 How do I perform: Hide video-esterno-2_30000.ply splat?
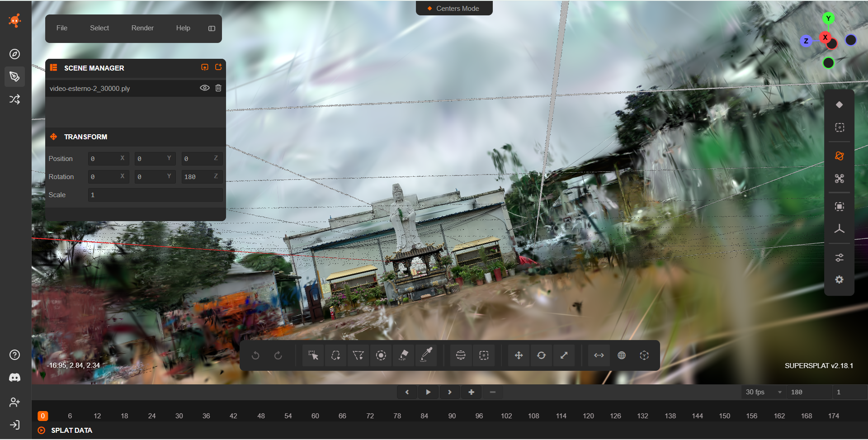[205, 88]
